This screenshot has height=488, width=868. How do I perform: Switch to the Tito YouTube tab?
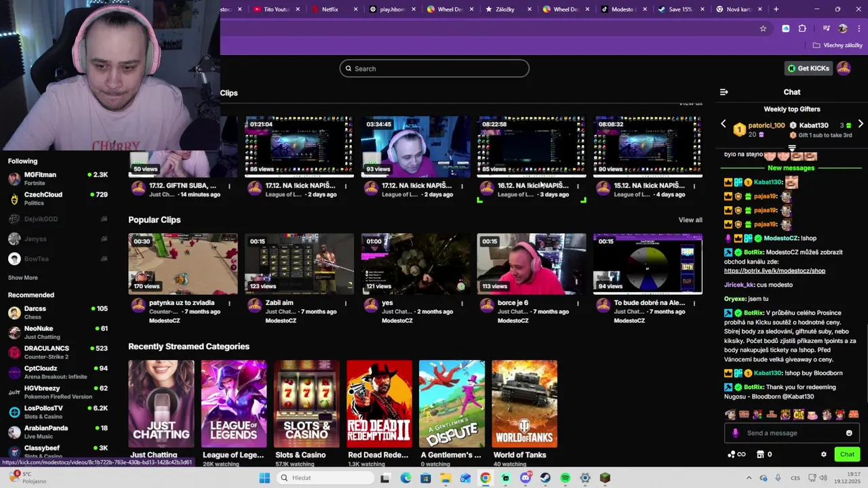(x=276, y=9)
